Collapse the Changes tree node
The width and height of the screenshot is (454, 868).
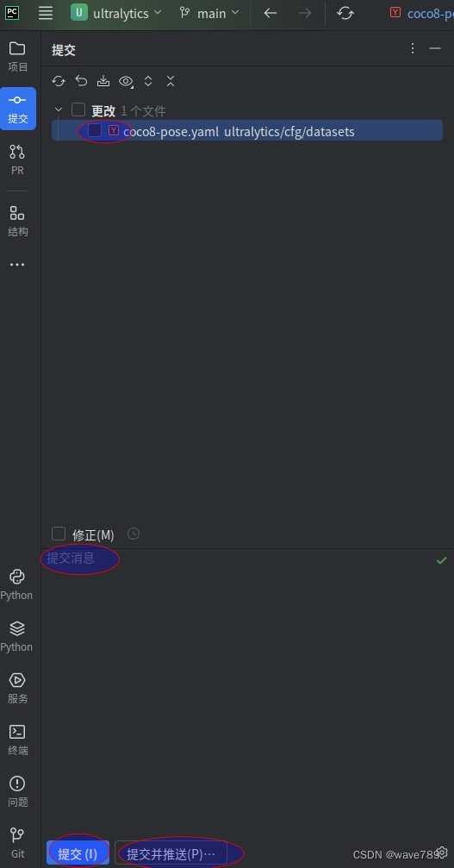point(59,110)
